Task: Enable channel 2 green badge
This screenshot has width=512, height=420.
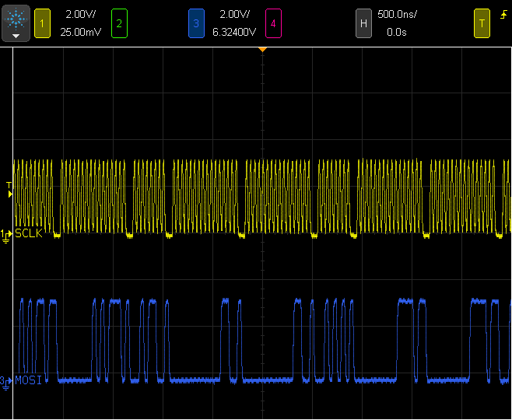Action: pyautogui.click(x=118, y=24)
